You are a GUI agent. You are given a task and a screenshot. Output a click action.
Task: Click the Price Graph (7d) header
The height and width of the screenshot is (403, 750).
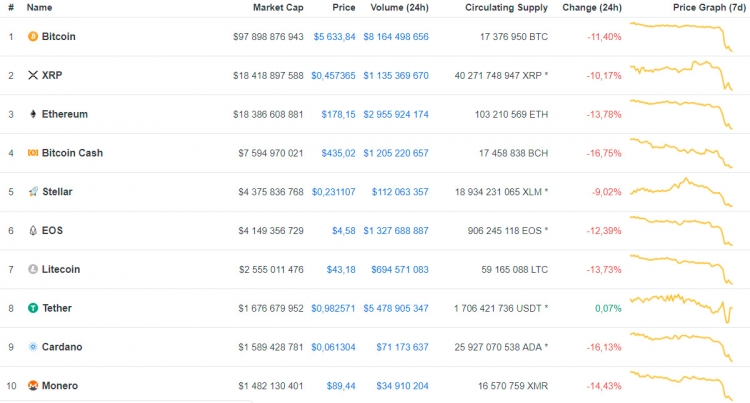point(709,7)
